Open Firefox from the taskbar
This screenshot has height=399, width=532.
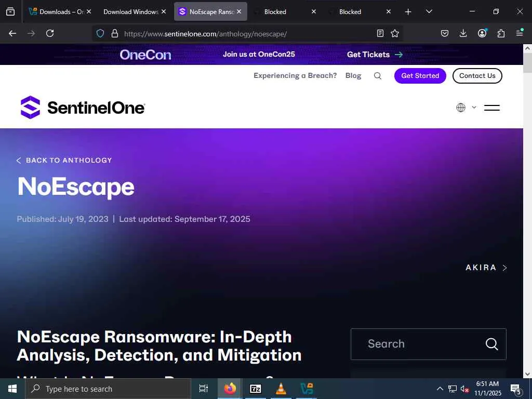tap(230, 389)
